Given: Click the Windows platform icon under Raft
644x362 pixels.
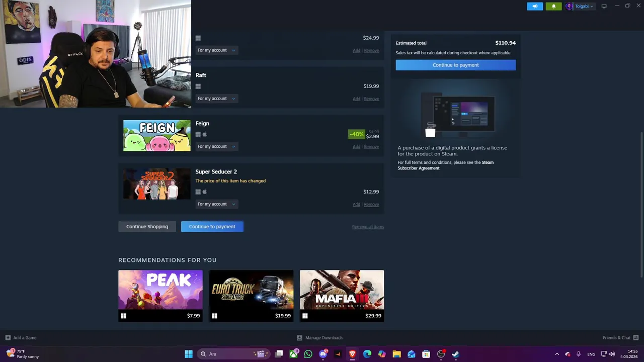Looking at the screenshot, I should 198,86.
